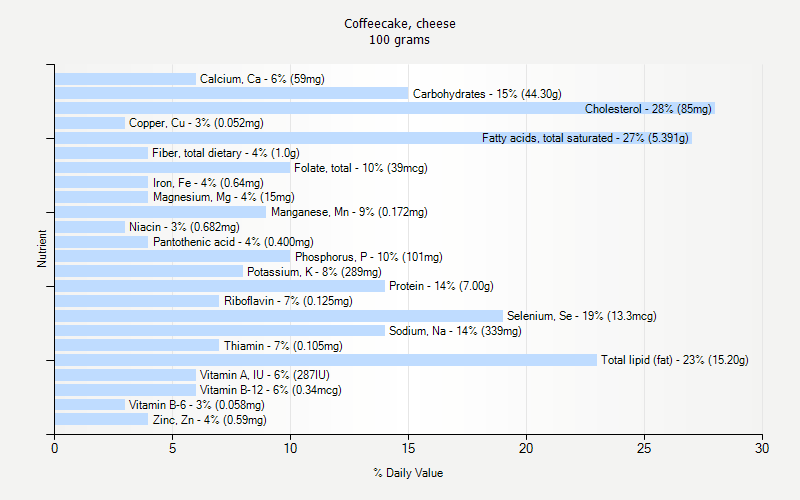Click the "Copper, Cu - 3% (0.052mg)" label
Image resolution: width=800 pixels, height=500 pixels.
pyautogui.click(x=196, y=123)
